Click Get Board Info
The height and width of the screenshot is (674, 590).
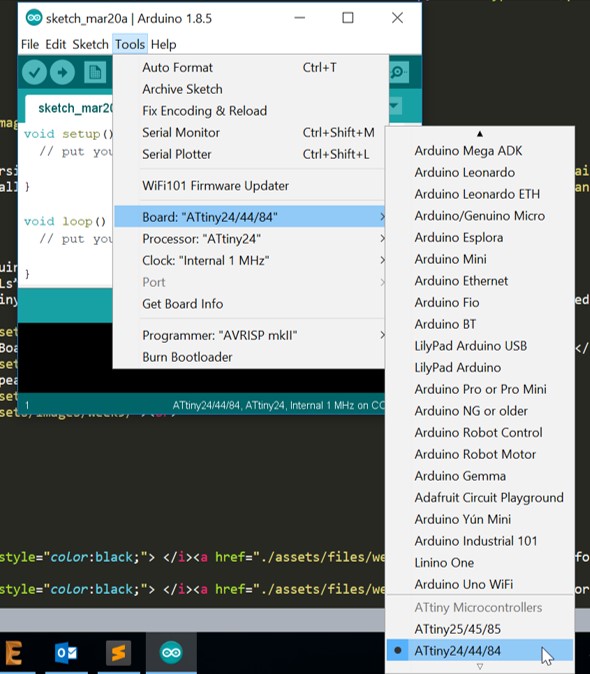click(250, 304)
